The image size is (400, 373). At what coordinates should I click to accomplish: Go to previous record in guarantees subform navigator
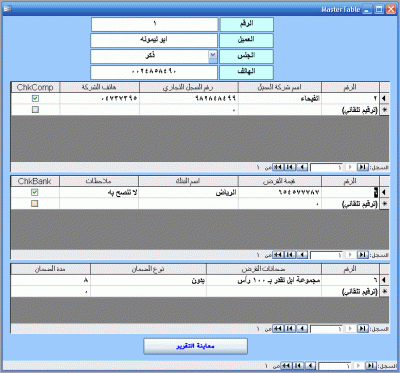click(x=350, y=329)
